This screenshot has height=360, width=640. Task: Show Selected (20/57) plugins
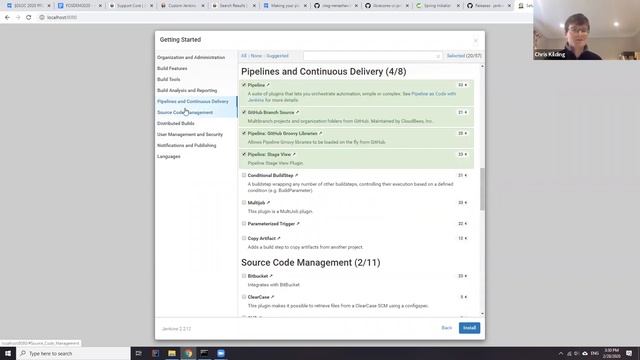[x=464, y=56]
